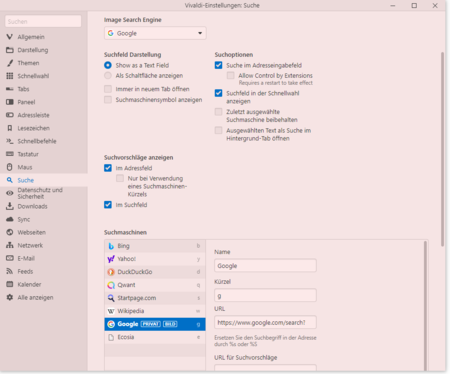Viewport: 450px width, 374px height.
Task: Click the globe icon for Webseiten
Action: (10, 232)
